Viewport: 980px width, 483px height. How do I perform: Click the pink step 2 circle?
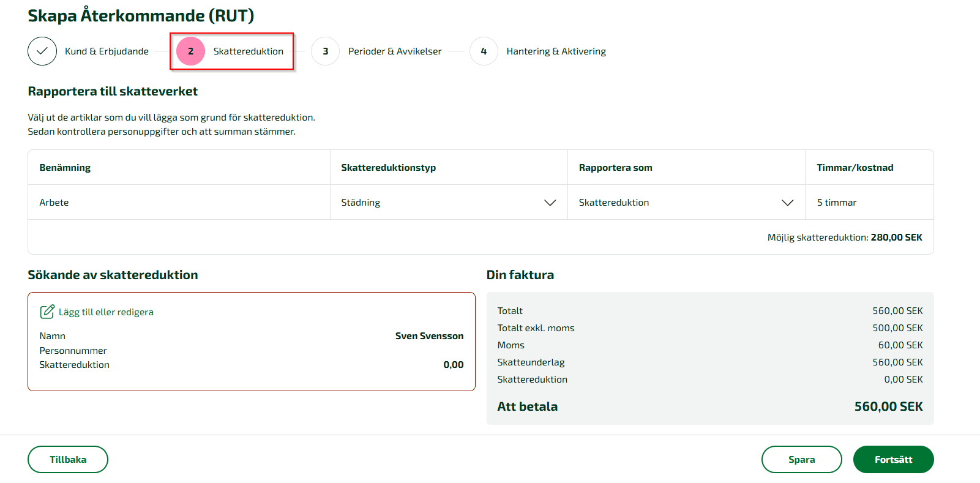[x=190, y=51]
